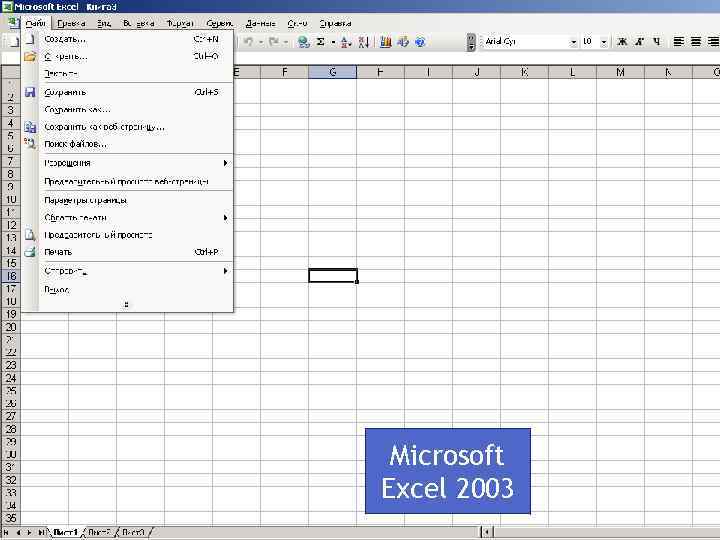Screen dimensions: 720x540
Task: Select column L header
Action: point(572,72)
